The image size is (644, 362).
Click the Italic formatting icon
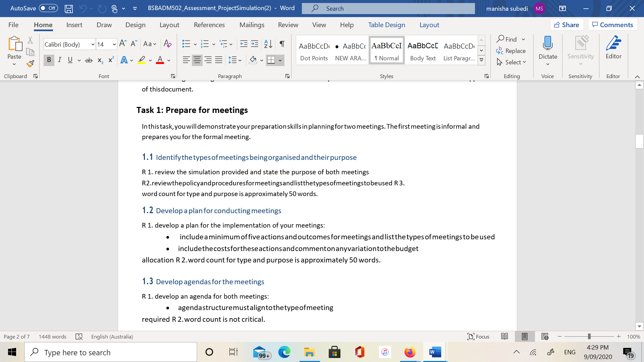tap(59, 60)
